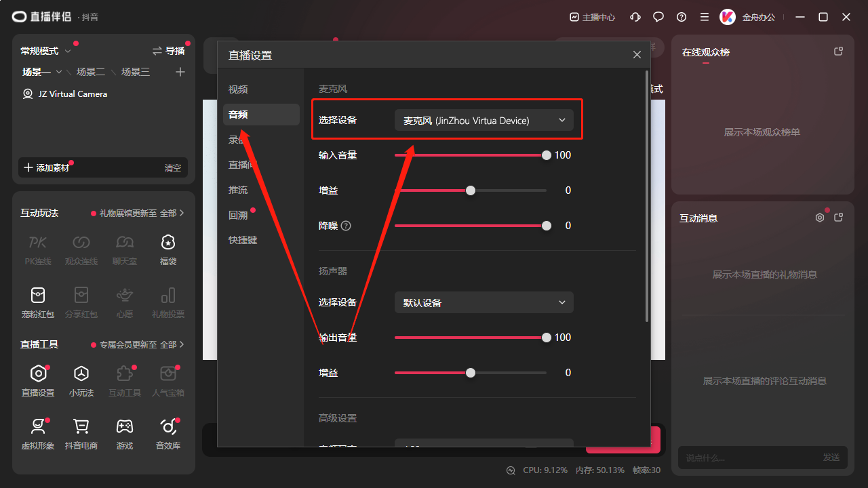Click the settings dialog vertical scrollbar
The width and height of the screenshot is (868, 488).
(x=646, y=195)
